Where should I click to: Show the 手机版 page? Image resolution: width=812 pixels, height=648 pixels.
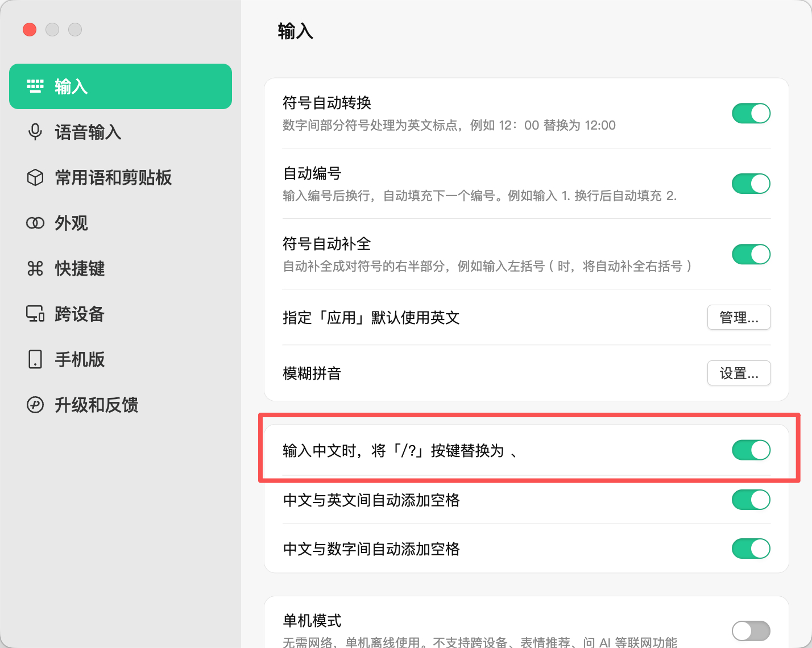tap(121, 359)
